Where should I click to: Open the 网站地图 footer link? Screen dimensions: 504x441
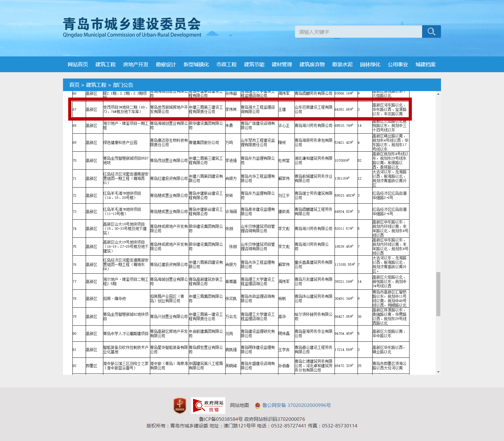(239, 405)
